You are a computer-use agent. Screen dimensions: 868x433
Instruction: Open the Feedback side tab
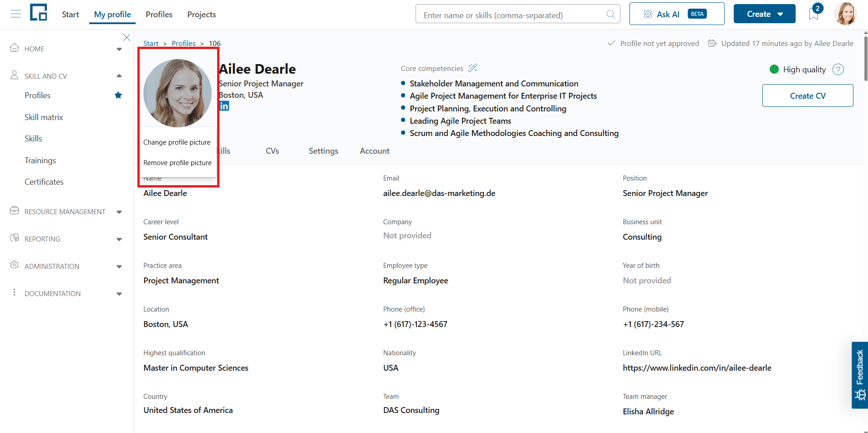(x=860, y=375)
